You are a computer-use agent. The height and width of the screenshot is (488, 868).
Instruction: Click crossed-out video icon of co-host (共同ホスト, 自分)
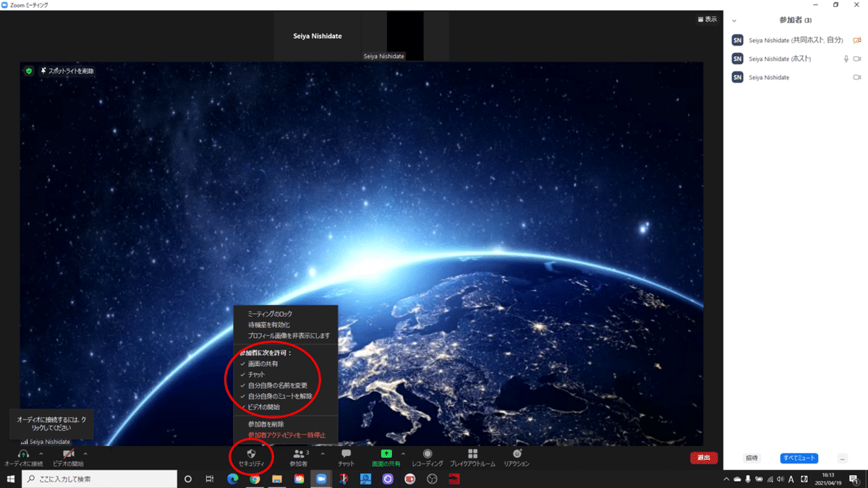point(857,40)
